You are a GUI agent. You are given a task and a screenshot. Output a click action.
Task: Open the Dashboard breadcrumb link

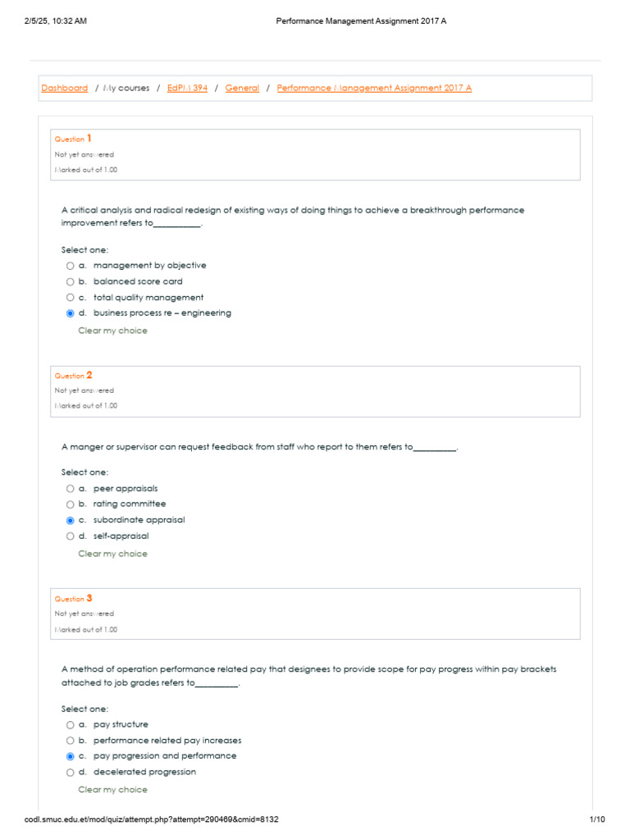click(64, 89)
